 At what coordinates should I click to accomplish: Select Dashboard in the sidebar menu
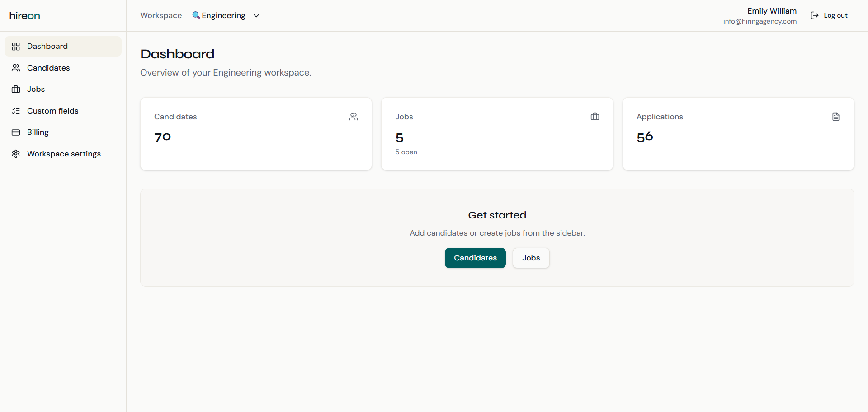pyautogui.click(x=47, y=46)
